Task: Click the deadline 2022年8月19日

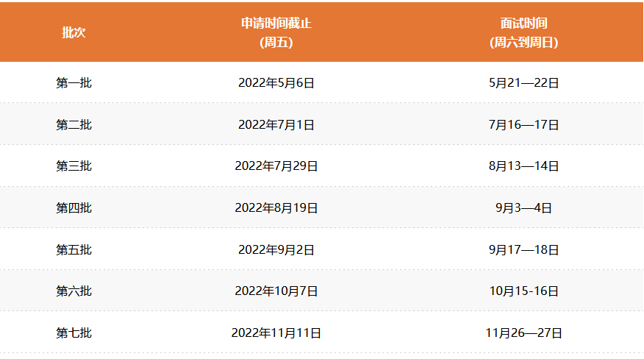Action: [x=276, y=208]
